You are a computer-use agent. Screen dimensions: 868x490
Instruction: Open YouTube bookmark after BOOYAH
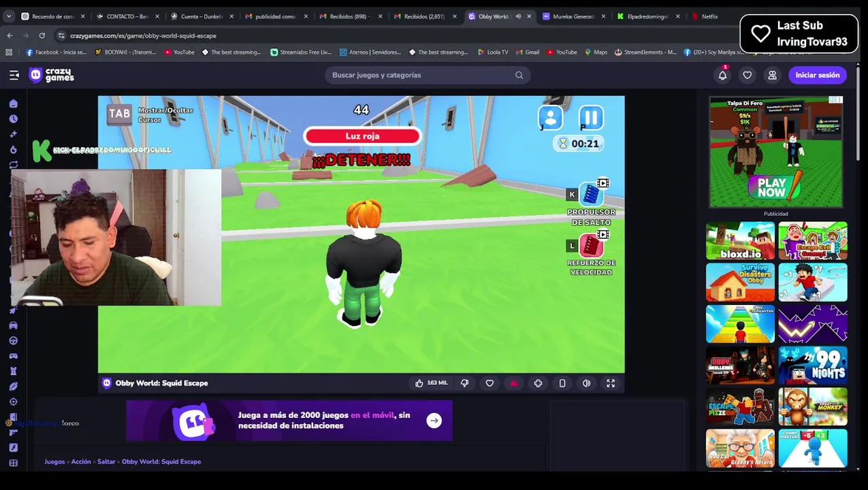tap(179, 52)
